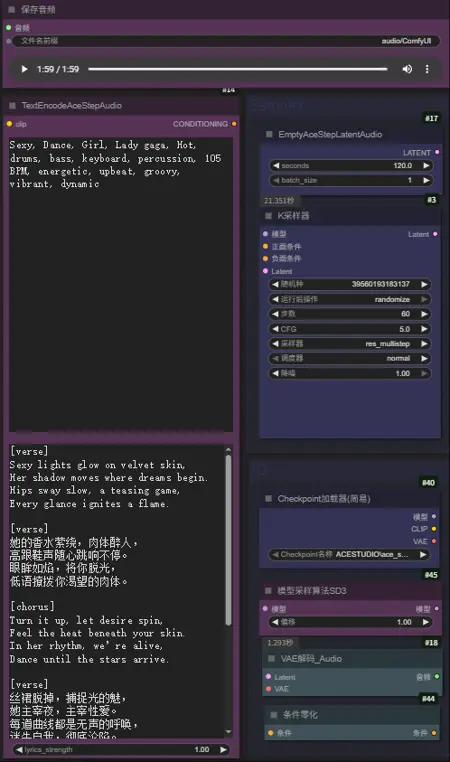Image resolution: width=450 pixels, height=762 pixels.
Task: Collapse the K采样器 node
Action: [x=268, y=215]
